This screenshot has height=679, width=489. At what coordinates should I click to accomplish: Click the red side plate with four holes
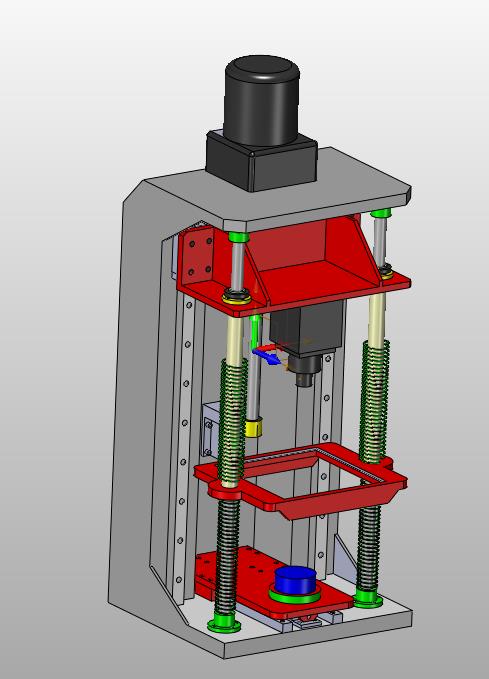click(197, 258)
